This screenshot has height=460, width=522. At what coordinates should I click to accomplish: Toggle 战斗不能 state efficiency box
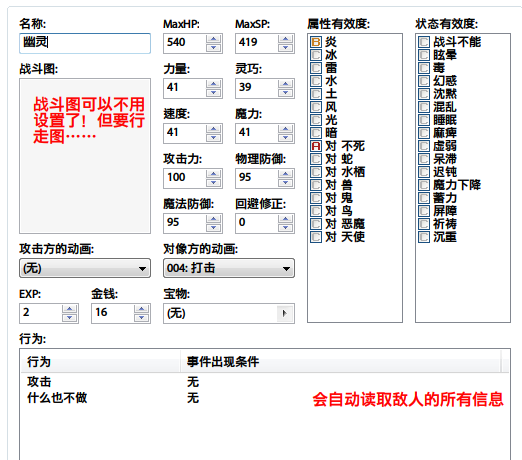pos(424,42)
